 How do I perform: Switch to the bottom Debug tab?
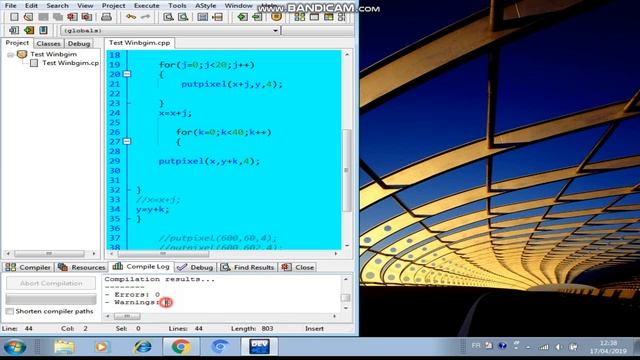coord(195,267)
